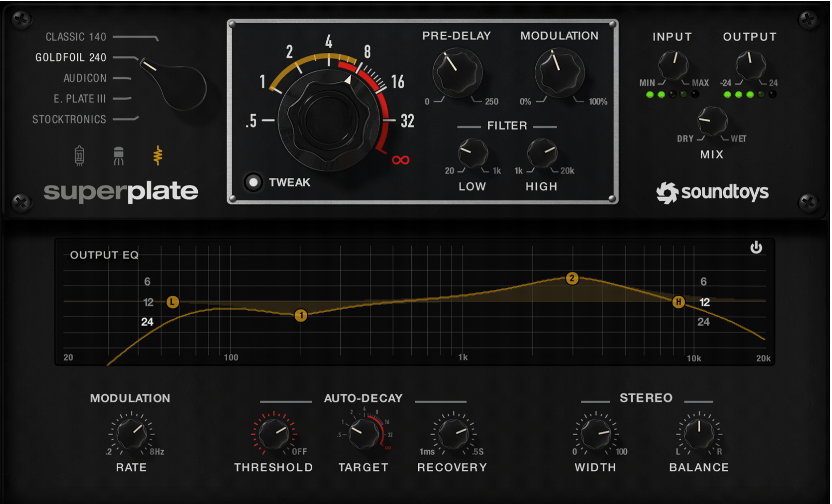This screenshot has width=832, height=504.
Task: Click the Stereo Balance knob
Action: point(699,434)
